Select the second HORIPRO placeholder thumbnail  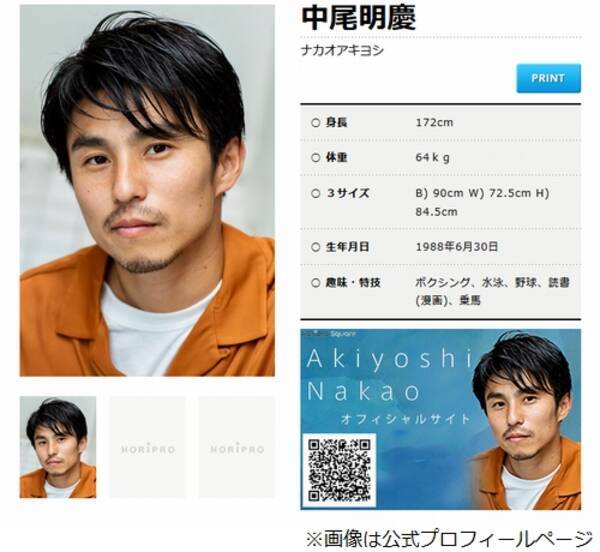tap(148, 447)
